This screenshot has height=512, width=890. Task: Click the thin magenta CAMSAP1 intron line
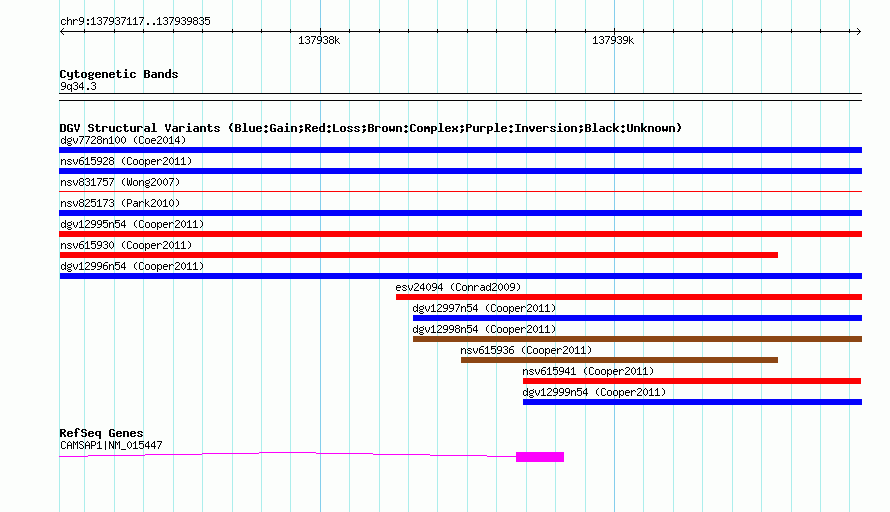[x=288, y=453]
